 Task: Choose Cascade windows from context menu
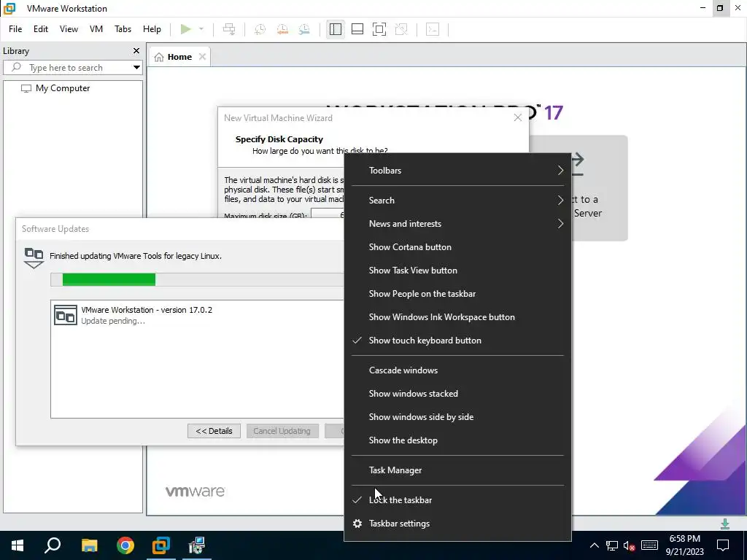[457, 370]
